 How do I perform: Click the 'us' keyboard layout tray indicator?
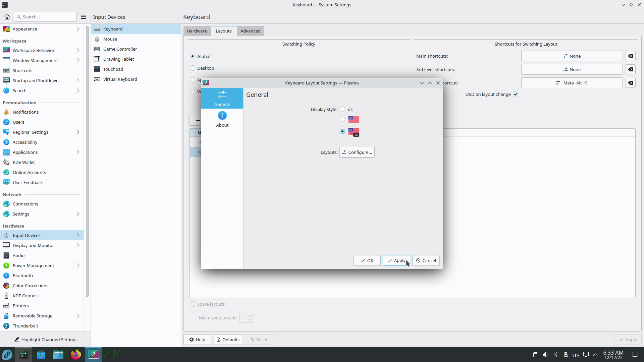pyautogui.click(x=576, y=355)
